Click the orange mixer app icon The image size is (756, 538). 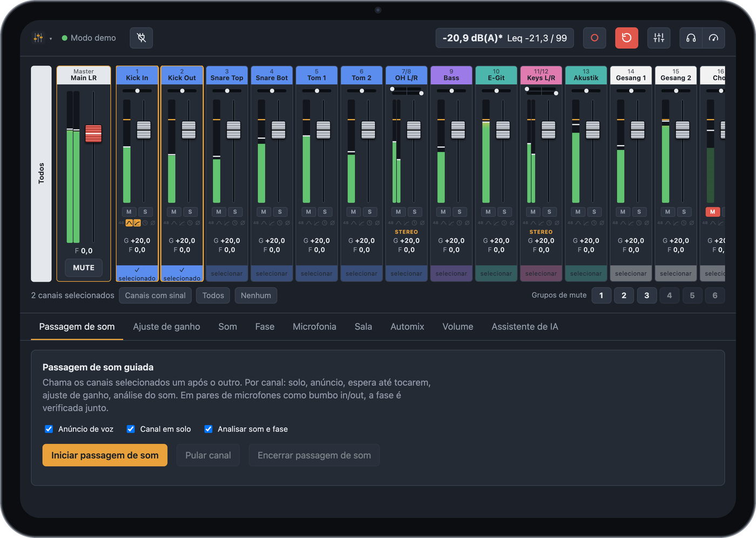click(x=38, y=38)
